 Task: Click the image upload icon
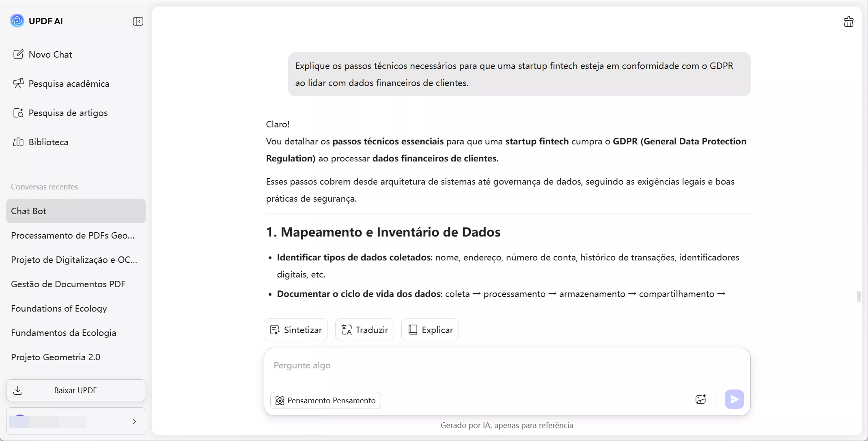pos(700,400)
